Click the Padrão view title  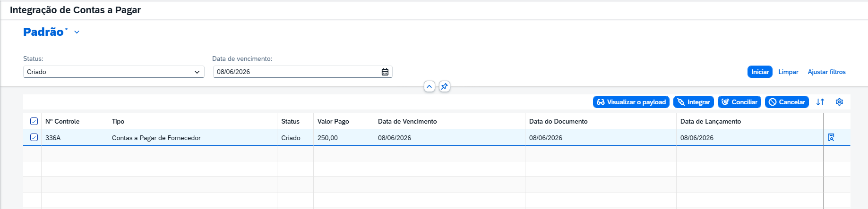coord(43,32)
